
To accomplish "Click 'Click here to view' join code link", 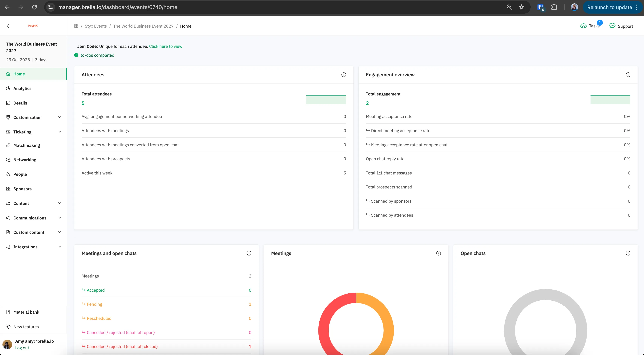I will [166, 46].
